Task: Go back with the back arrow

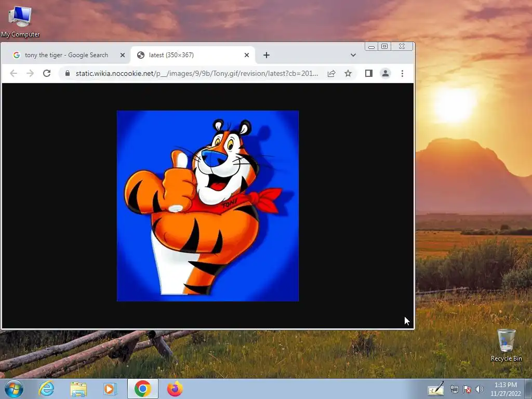Action: pyautogui.click(x=13, y=73)
